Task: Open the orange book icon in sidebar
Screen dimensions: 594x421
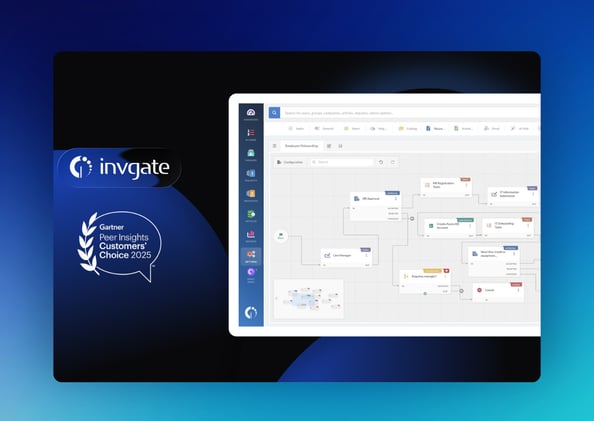Action: 251,194
